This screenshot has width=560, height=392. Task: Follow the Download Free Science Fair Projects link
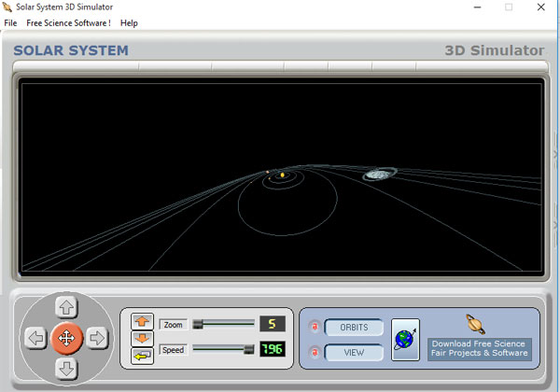(x=479, y=348)
